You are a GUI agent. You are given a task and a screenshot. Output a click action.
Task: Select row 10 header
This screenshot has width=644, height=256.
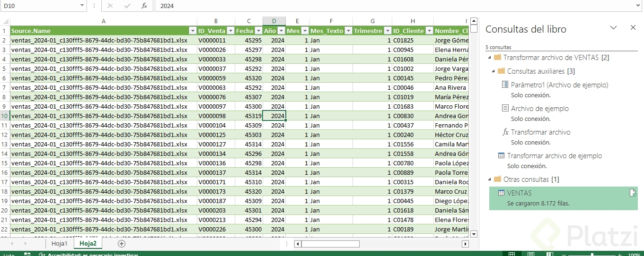pyautogui.click(x=5, y=116)
